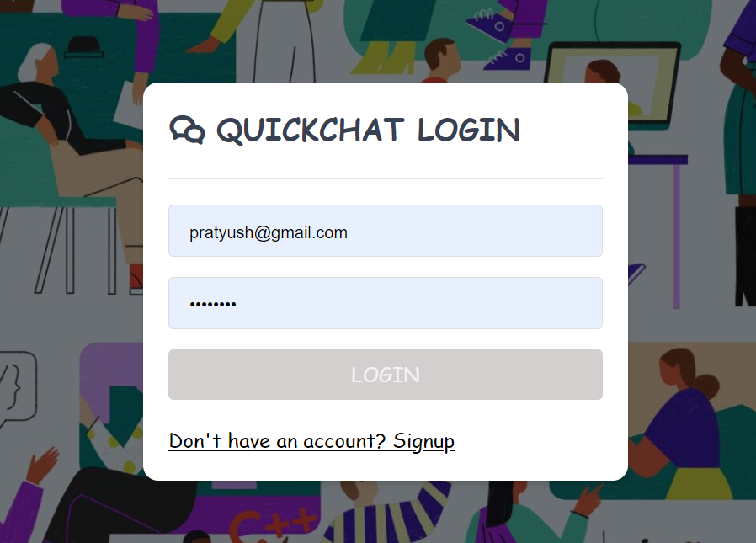
Task: Click the password dots in second field
Action: [212, 304]
